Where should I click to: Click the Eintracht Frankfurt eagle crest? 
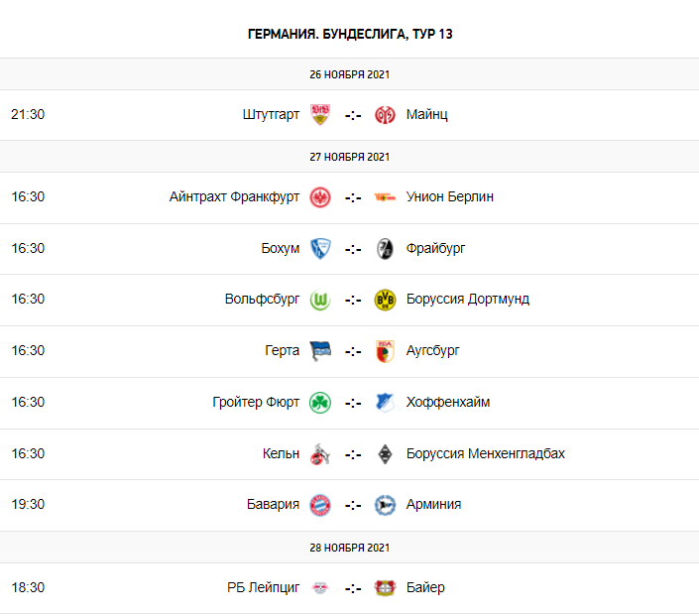click(x=319, y=196)
